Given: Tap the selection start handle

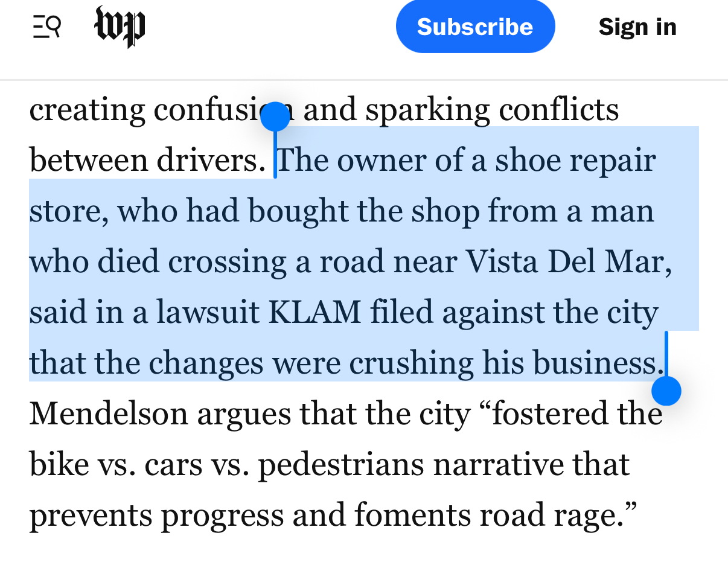Looking at the screenshot, I should point(275,117).
